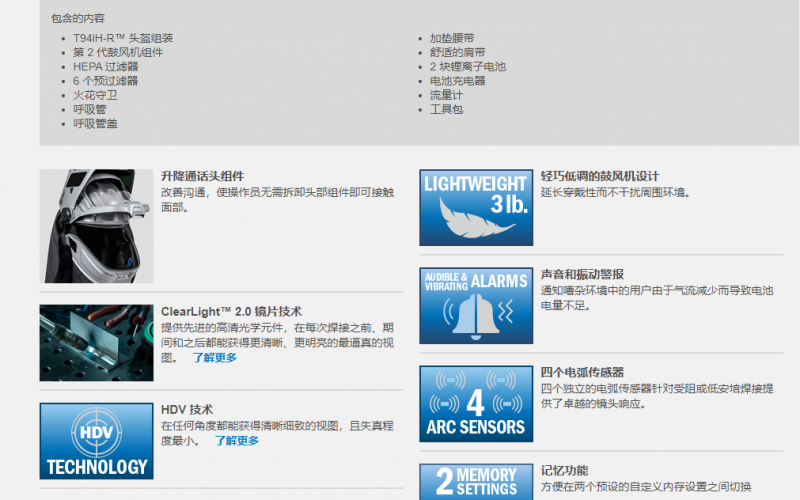Image resolution: width=800 pixels, height=500 pixels.
Task: Select the HEPA 过滤器 list item
Action: pyautogui.click(x=106, y=67)
